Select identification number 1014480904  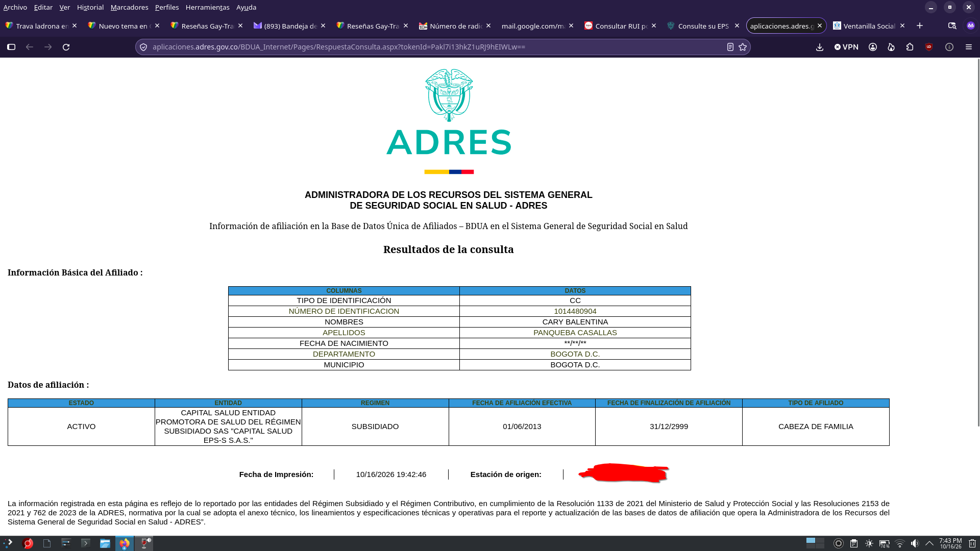575,311
